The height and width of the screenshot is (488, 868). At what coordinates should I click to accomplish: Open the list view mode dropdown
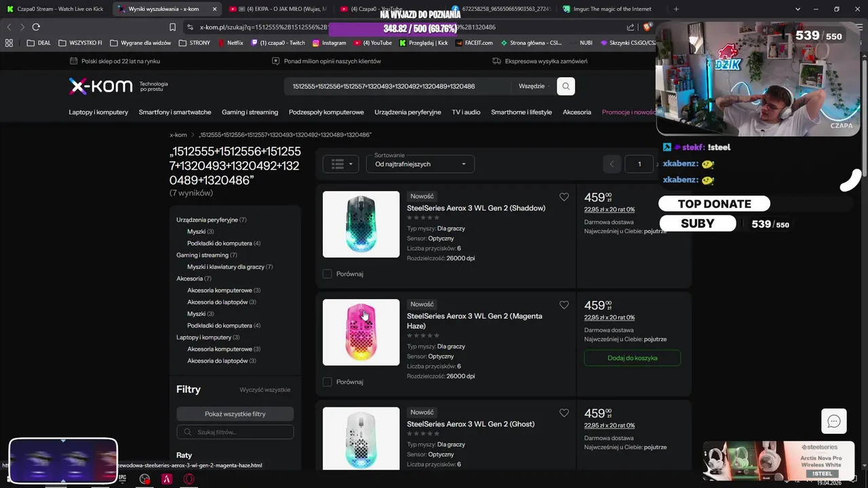pyautogui.click(x=341, y=163)
